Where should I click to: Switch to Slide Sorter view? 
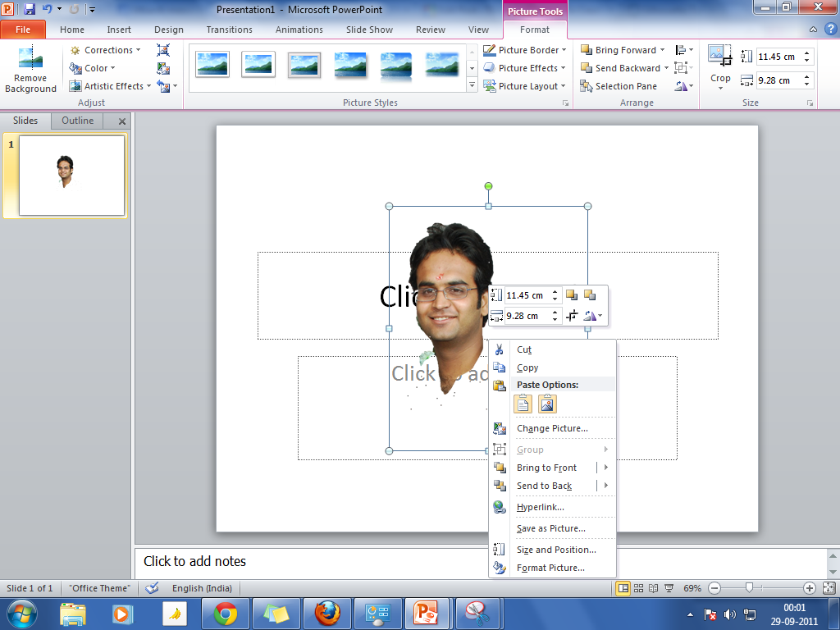point(638,588)
